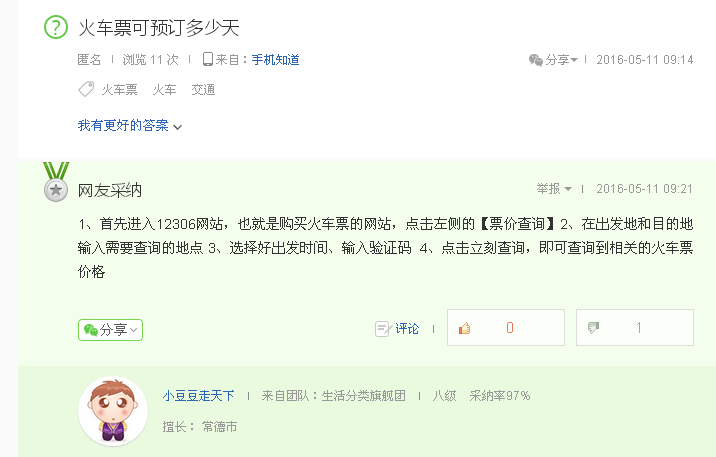Screen dimensions: 716x457
Task: Click the WeChat icon beside top 分享
Action: pyautogui.click(x=536, y=60)
